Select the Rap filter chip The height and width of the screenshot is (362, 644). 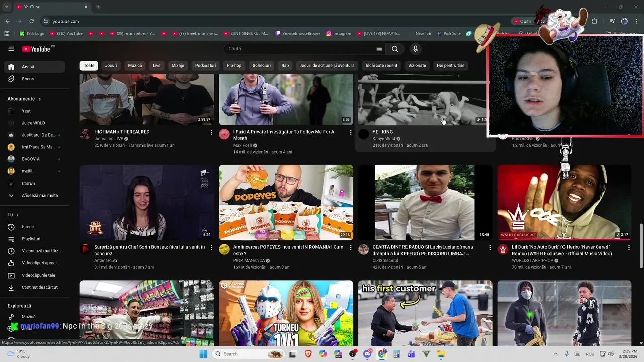285,65
